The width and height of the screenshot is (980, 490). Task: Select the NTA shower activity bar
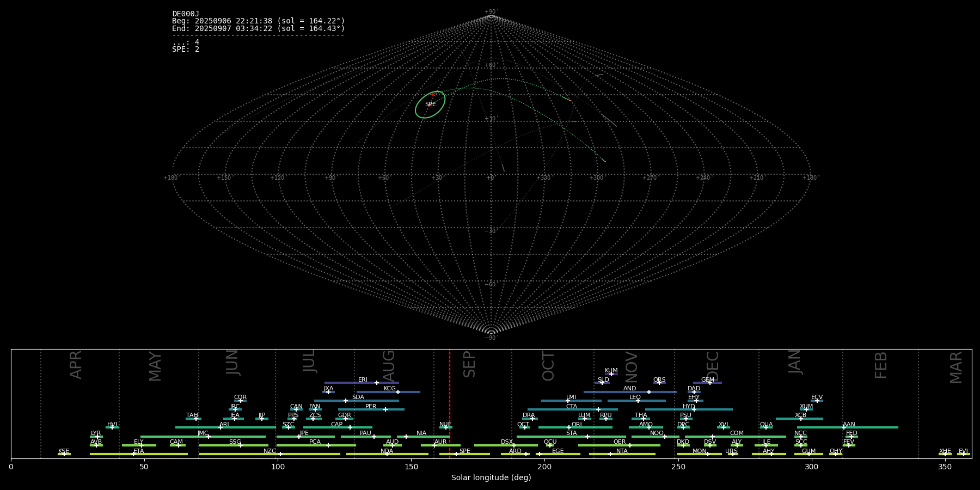pyautogui.click(x=622, y=454)
